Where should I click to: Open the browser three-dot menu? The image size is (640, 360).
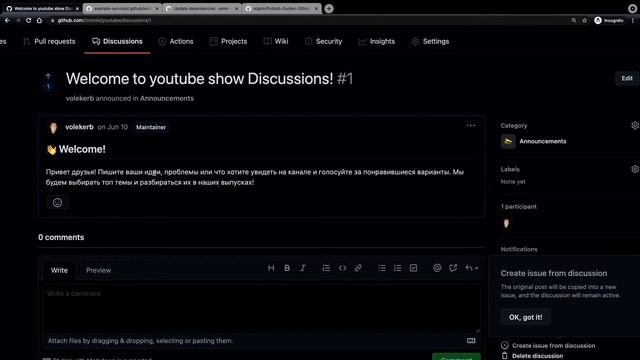click(x=633, y=20)
